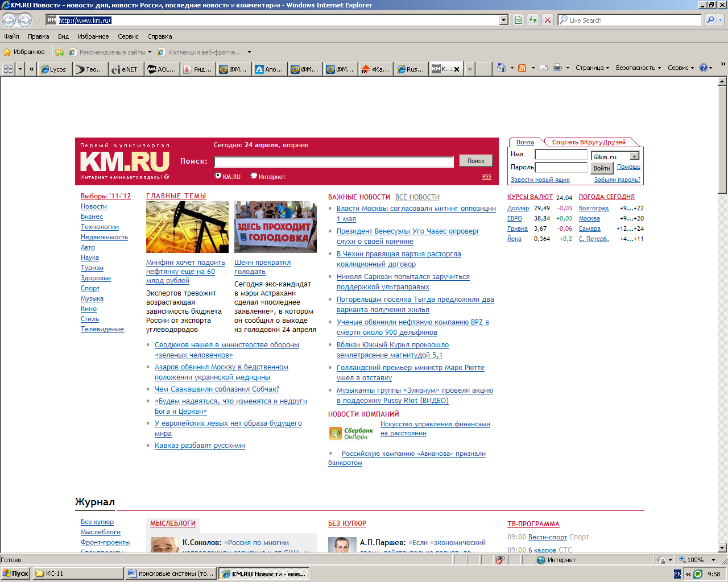This screenshot has width=728, height=582.
Task: Click the orange RSS feeds toolbar icon
Action: pyautogui.click(x=522, y=68)
